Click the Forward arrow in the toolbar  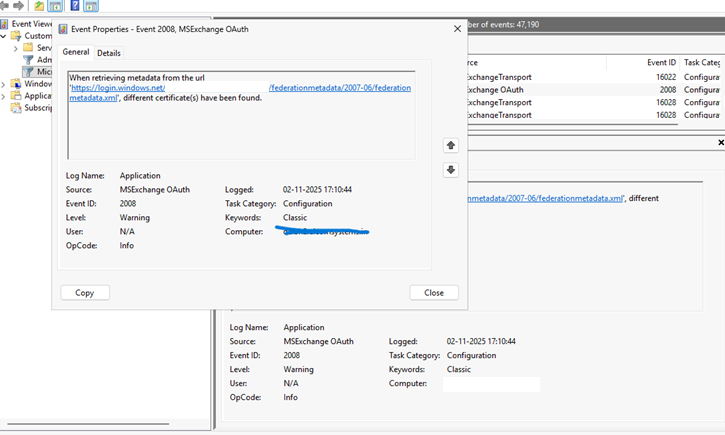click(x=18, y=6)
